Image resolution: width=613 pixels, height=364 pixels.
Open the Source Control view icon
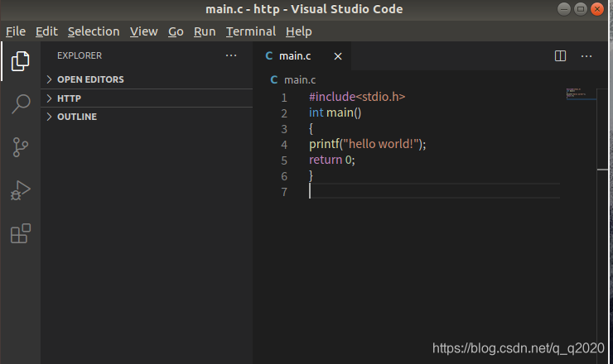click(x=21, y=147)
